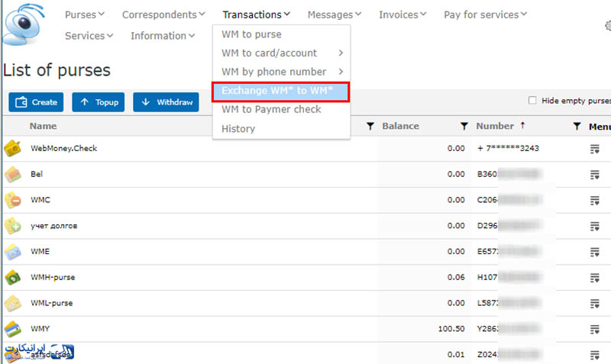Click the + 7******3243 number
The width and height of the screenshot is (611, 364).
tap(508, 148)
